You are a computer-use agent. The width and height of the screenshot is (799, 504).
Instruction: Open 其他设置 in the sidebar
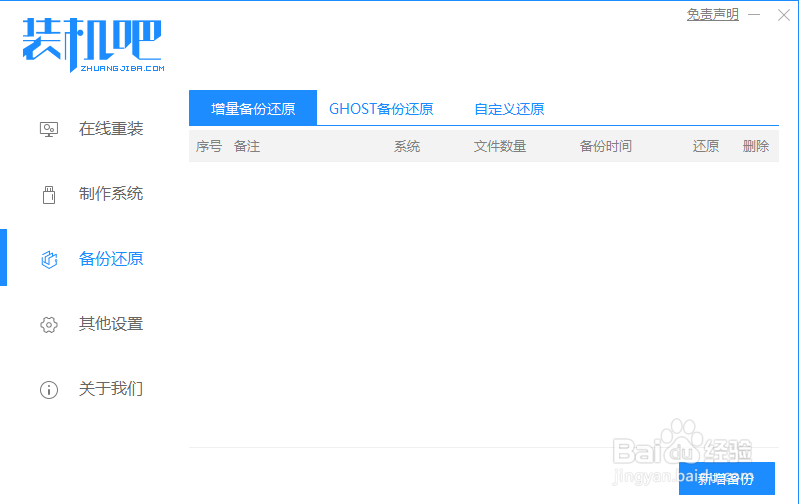pyautogui.click(x=111, y=324)
